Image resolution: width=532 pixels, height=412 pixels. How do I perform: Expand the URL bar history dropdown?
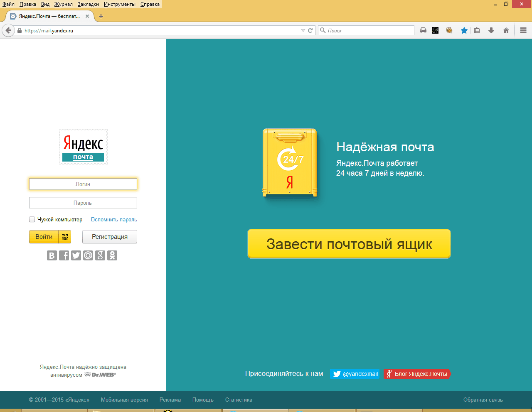click(303, 31)
